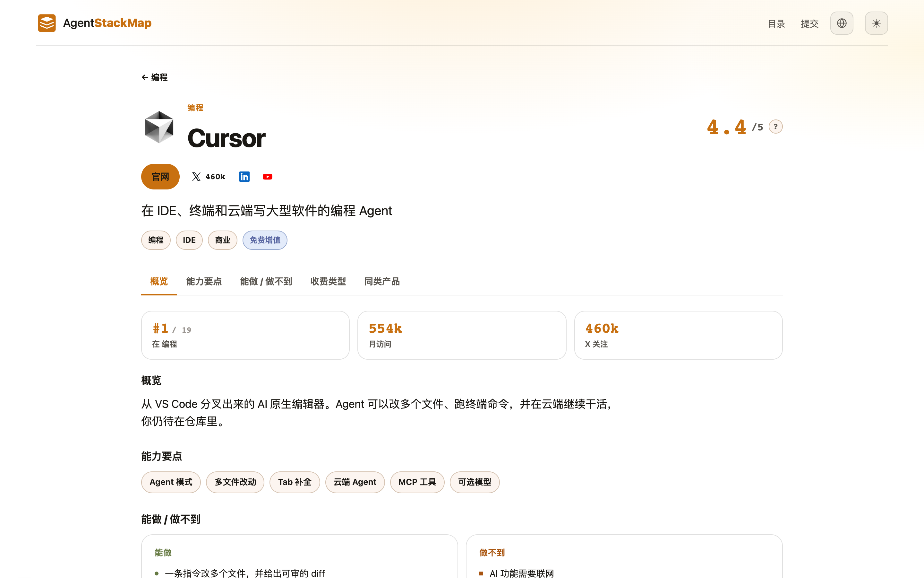Click the 能力要点 section heading
Screen dimensions: 924x578
[x=161, y=456]
